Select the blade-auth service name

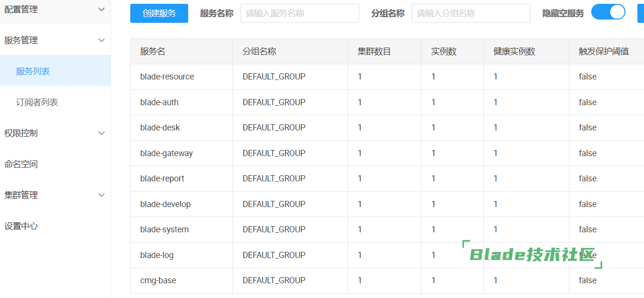[159, 102]
